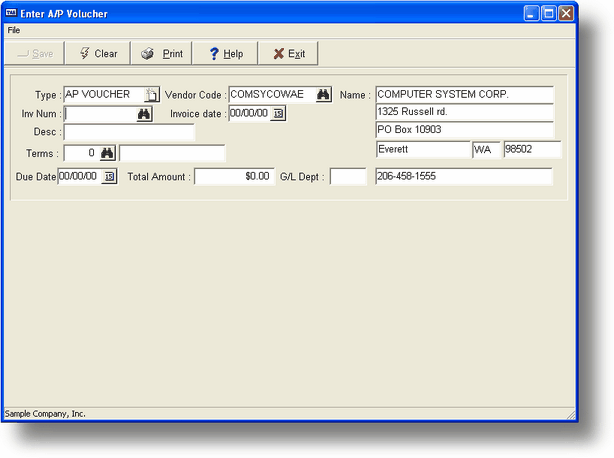This screenshot has width=614, height=458.
Task: Click the zip code field 98502
Action: pyautogui.click(x=532, y=150)
